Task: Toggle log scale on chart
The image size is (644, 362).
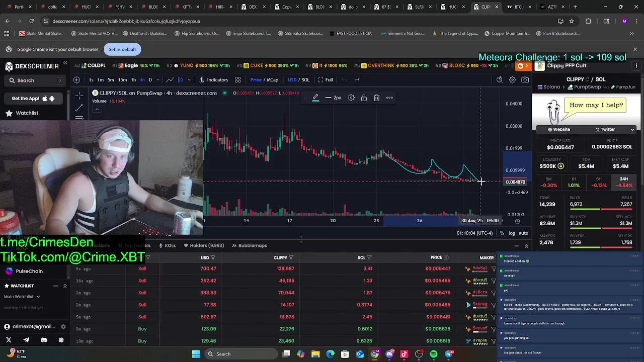Action: tap(512, 233)
